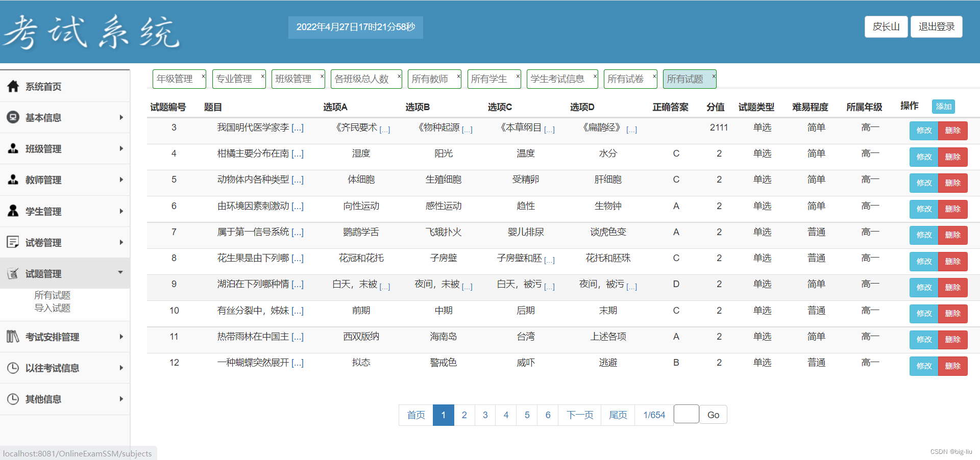This screenshot has height=460, width=980.
Task: Click 删除 for question number 11
Action: pyautogui.click(x=953, y=340)
